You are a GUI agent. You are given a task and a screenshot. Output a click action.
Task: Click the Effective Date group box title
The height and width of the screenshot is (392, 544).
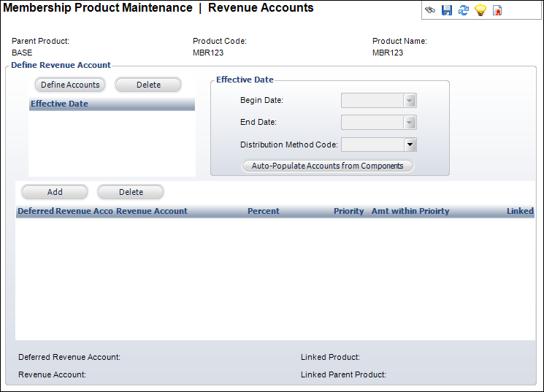click(245, 80)
